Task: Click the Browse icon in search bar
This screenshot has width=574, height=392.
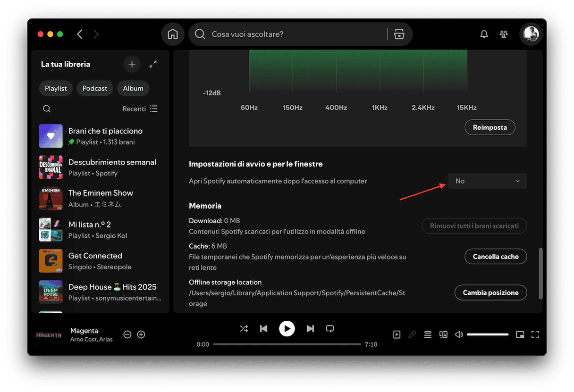Action: 399,34
